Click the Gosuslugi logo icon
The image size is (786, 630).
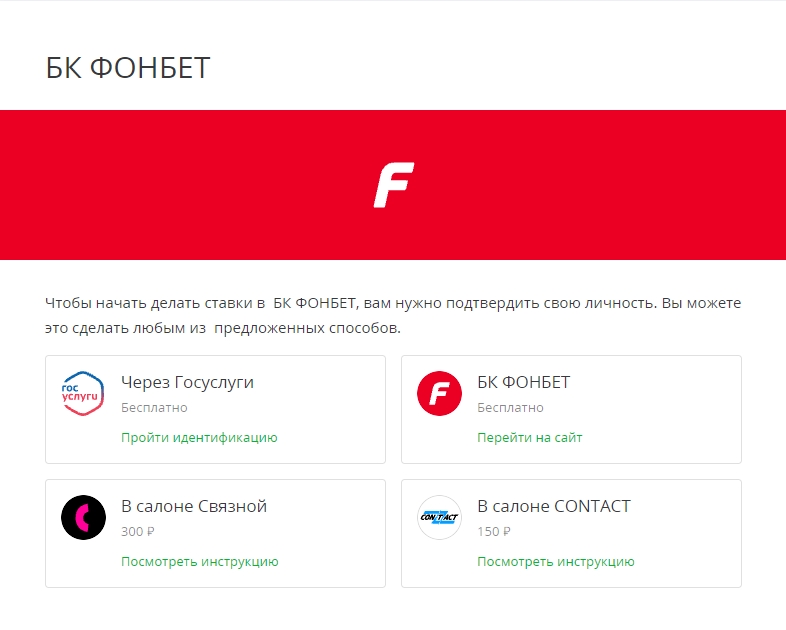click(x=83, y=394)
